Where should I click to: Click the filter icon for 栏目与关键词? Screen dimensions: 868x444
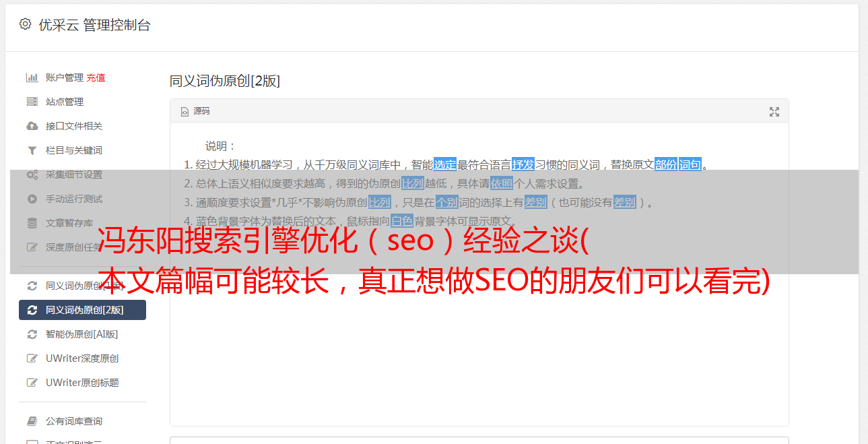pyautogui.click(x=32, y=150)
